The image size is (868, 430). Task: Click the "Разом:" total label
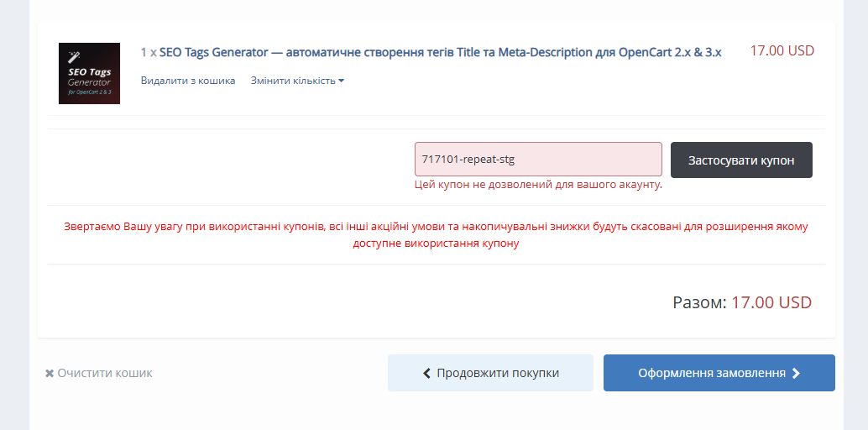point(698,302)
